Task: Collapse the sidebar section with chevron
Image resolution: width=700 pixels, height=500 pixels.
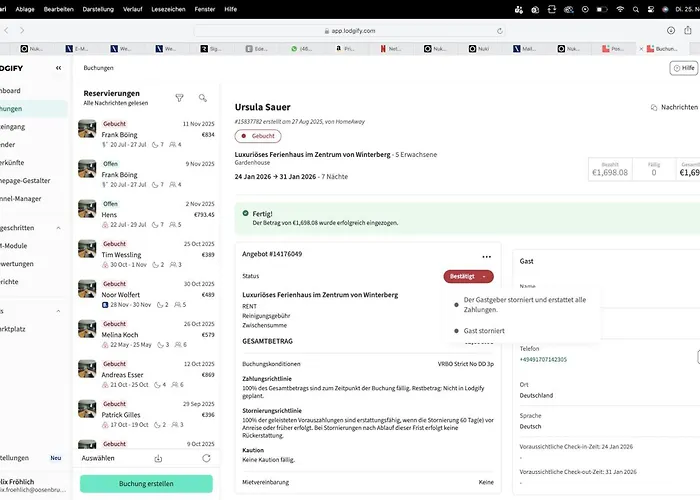Action: 58,228
